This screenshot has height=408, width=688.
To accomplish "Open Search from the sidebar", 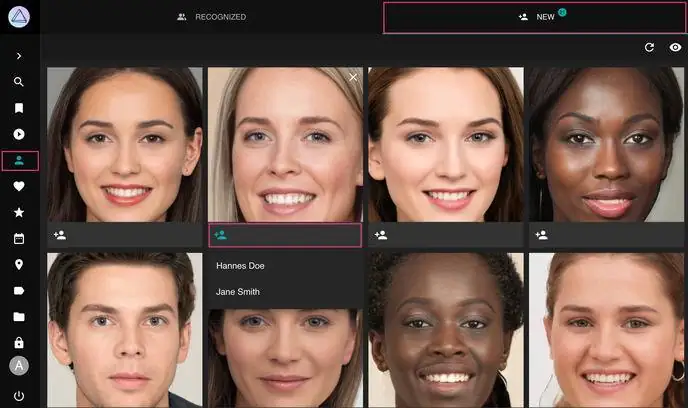I will (19, 82).
